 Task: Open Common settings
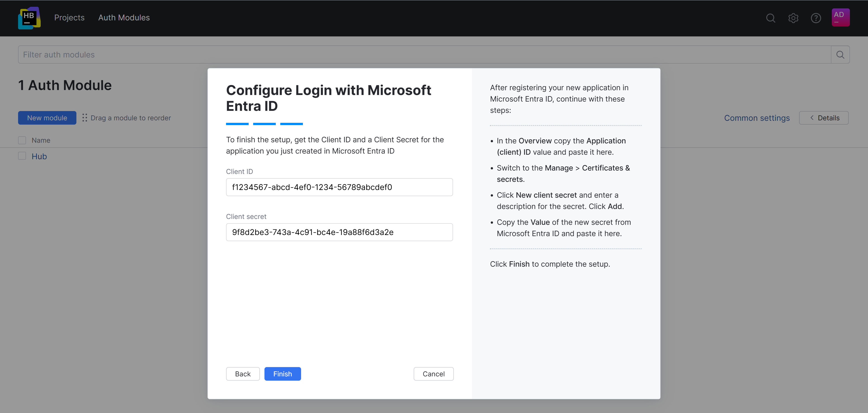point(757,118)
